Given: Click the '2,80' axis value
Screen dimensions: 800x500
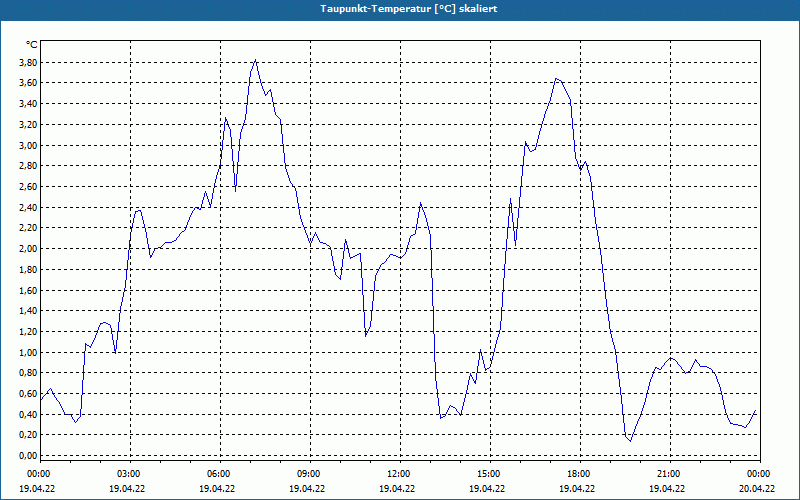Looking at the screenshot, I should (29, 166).
